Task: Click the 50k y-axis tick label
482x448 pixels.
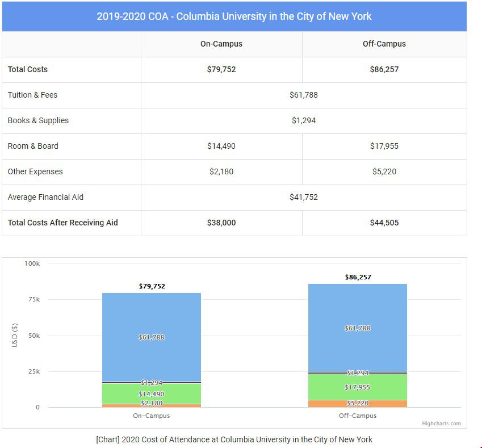Action: [34, 336]
